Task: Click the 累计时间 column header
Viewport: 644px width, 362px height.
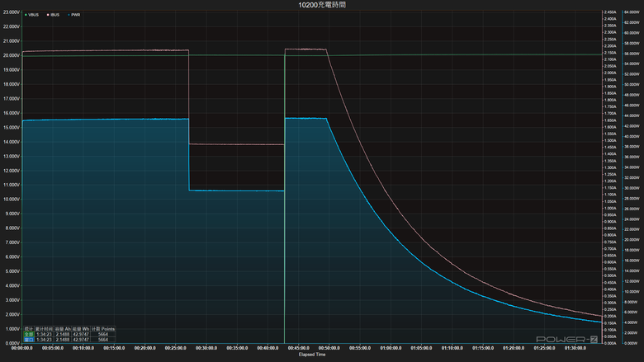Action: point(44,329)
